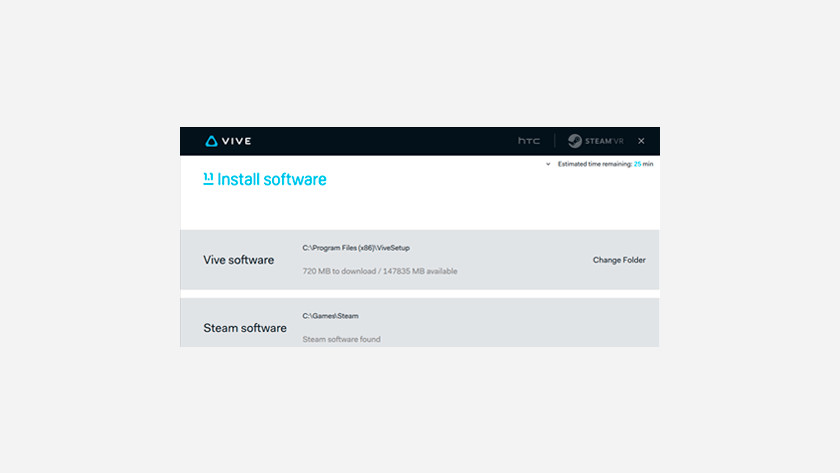Click the Steam software found status
This screenshot has width=840, height=473.
[341, 339]
